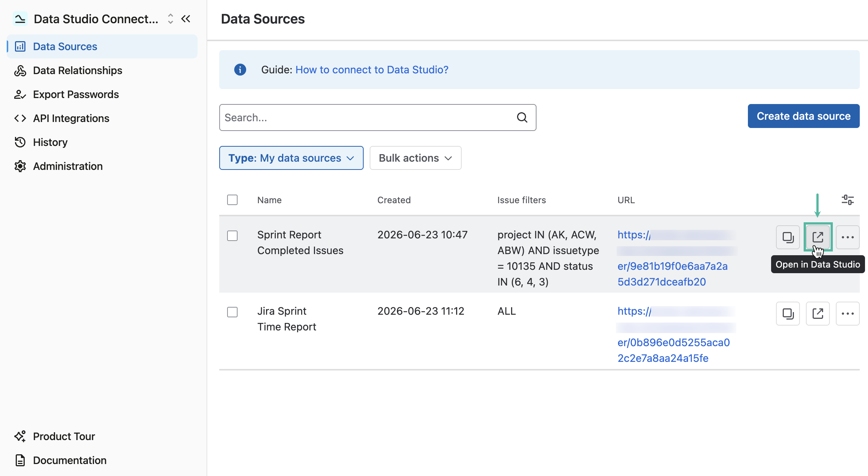Copy URL for Sprint Report Completed Issues
The width and height of the screenshot is (868, 476).
[x=788, y=237]
